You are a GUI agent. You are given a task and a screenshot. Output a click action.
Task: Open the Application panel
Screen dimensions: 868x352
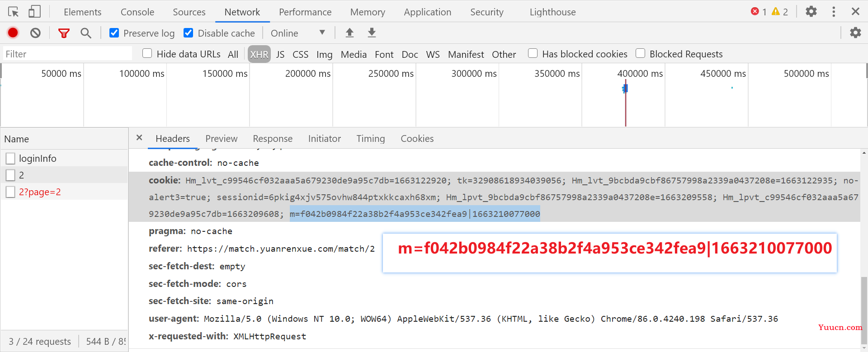click(428, 12)
